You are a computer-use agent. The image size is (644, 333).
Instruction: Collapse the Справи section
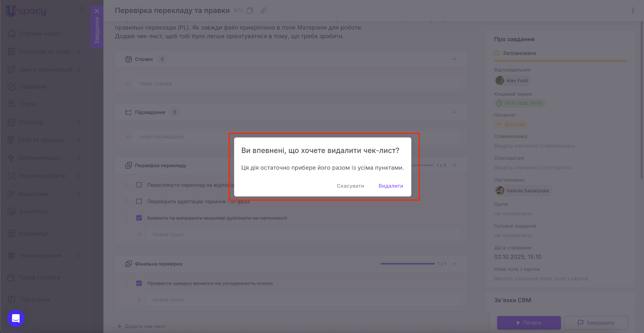[454, 59]
